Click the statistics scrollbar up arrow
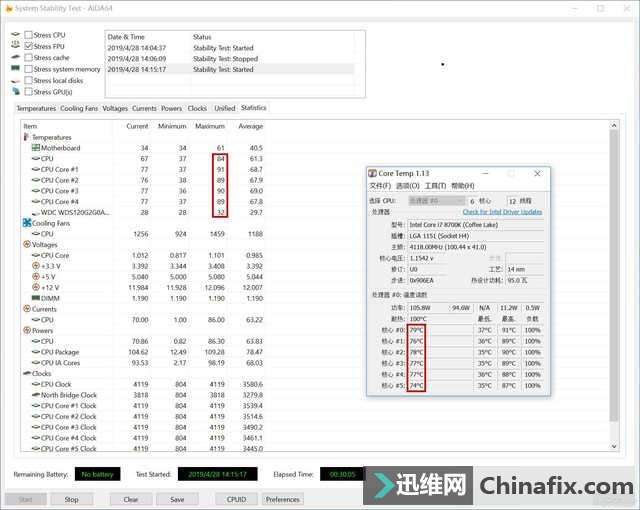640x510 pixels. 614,125
